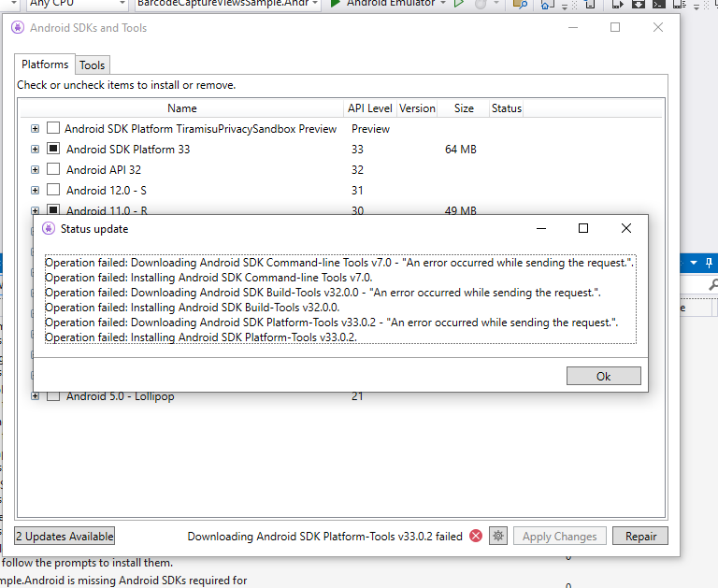Minimize the Status update dialog
Viewport: 718px width, 588px height.
[541, 228]
